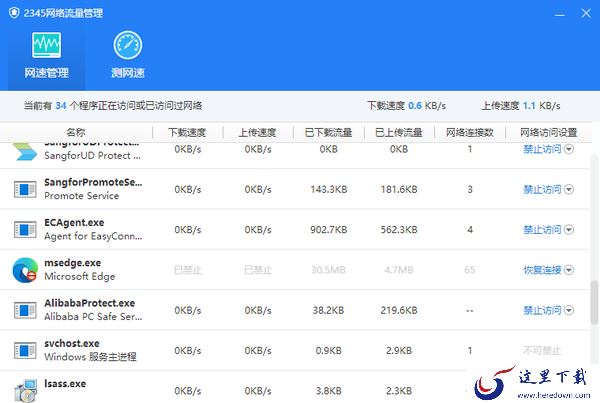Viewport: 600px width, 403px height.
Task: Sort by 网络连接数 column header
Action: pyautogui.click(x=470, y=132)
